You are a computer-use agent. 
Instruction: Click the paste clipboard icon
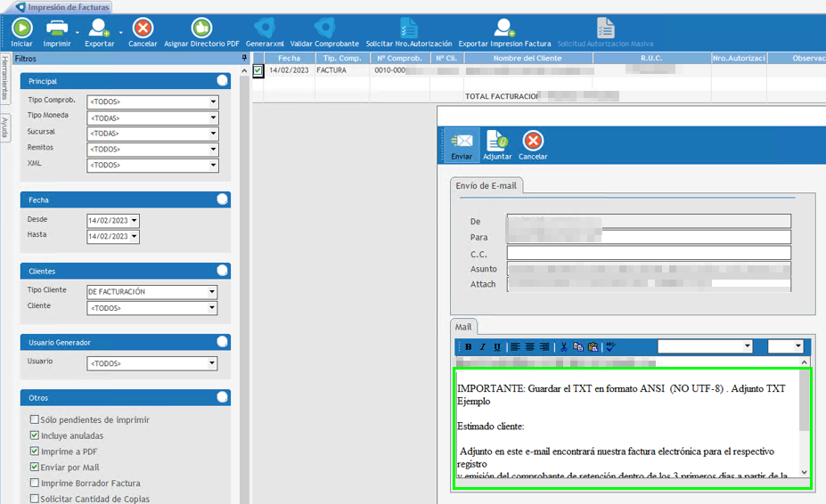click(x=593, y=346)
